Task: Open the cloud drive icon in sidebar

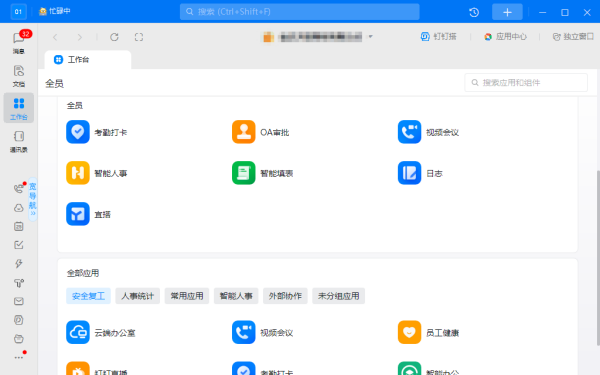Action: pos(19,208)
